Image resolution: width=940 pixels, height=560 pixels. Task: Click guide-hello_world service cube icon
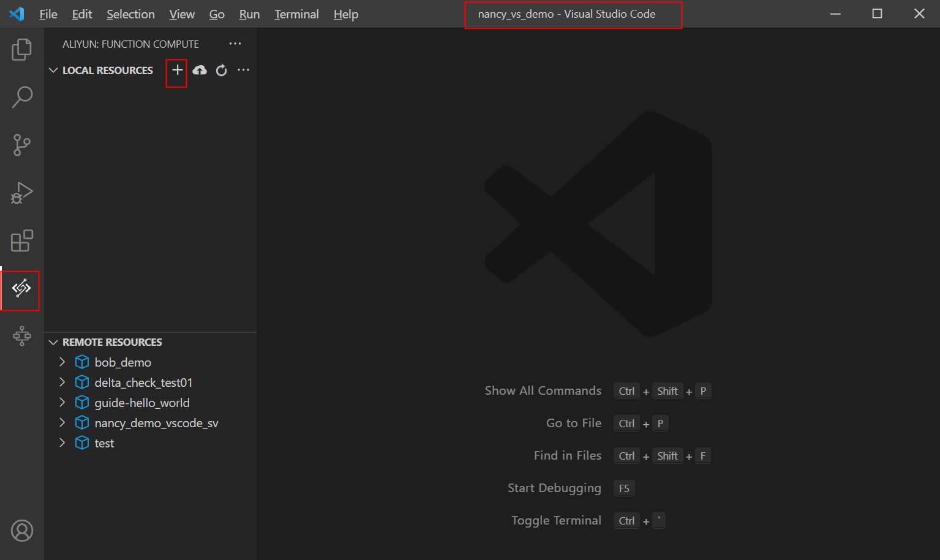pyautogui.click(x=82, y=403)
